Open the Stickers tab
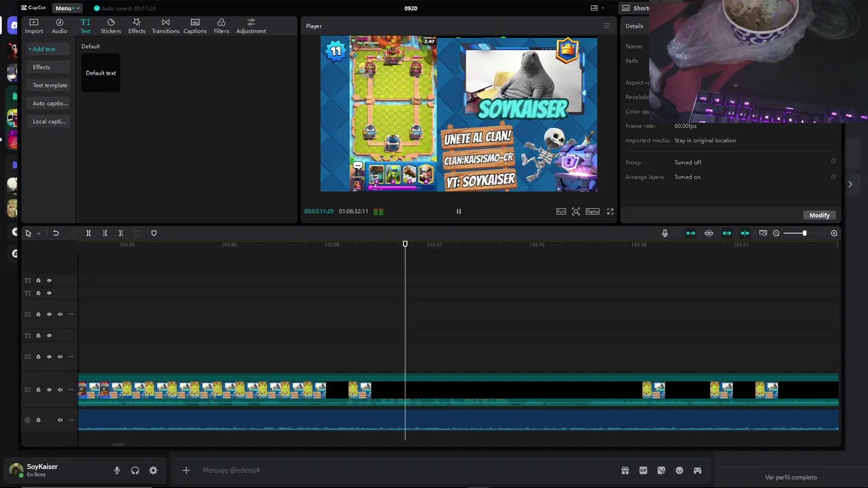 (111, 26)
